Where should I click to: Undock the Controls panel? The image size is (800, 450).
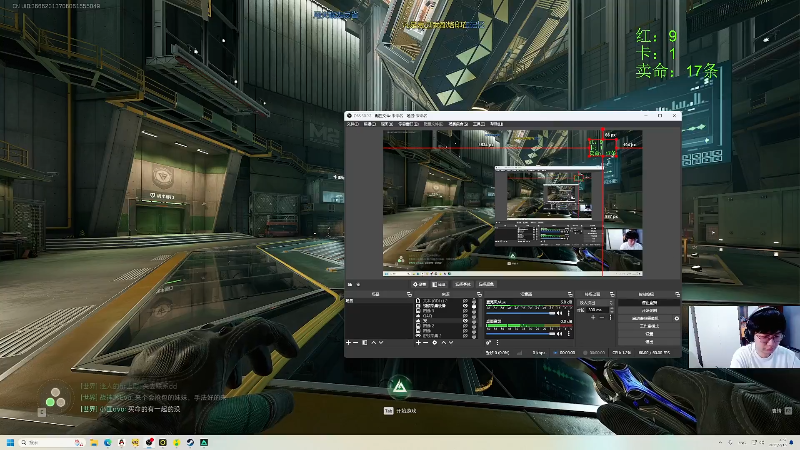678,294
